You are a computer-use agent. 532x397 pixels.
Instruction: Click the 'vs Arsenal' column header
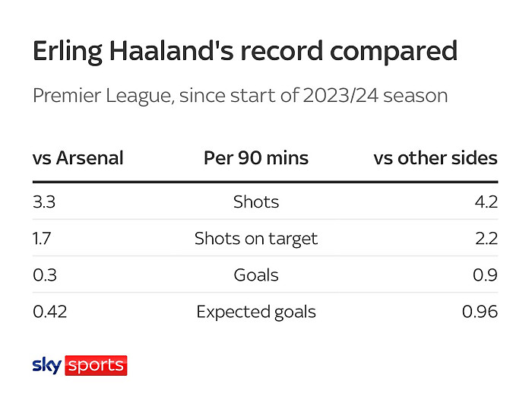pos(78,158)
